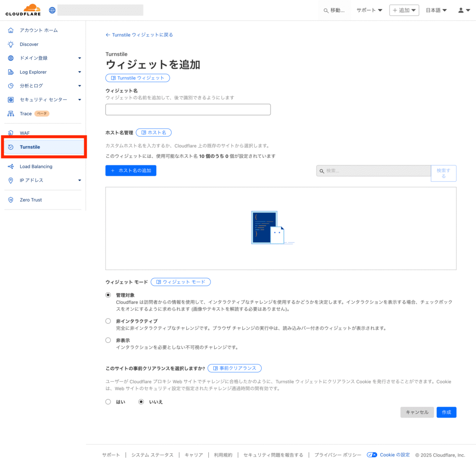This screenshot has width=476, height=464.
Task: Click the account home house icon
Action: pos(11,30)
